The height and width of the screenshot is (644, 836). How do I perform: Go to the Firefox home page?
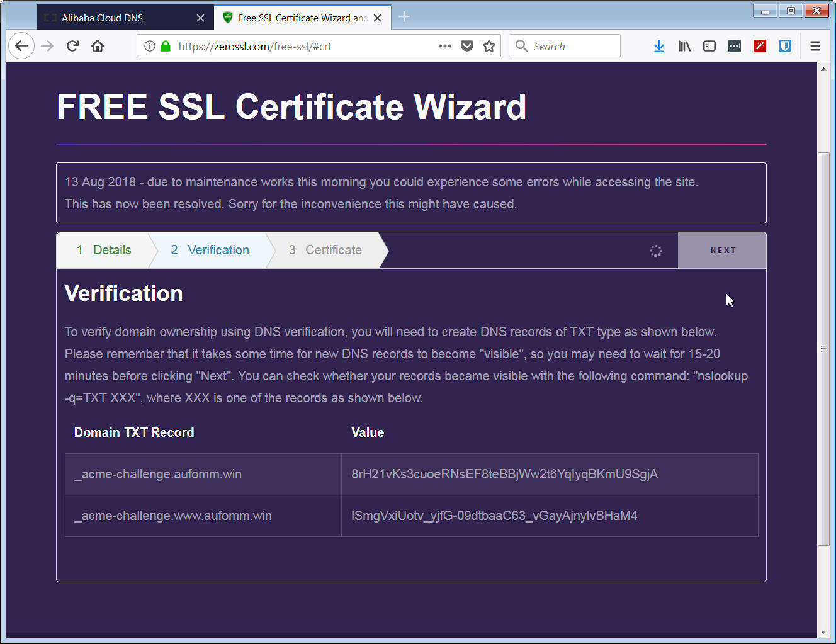click(98, 46)
